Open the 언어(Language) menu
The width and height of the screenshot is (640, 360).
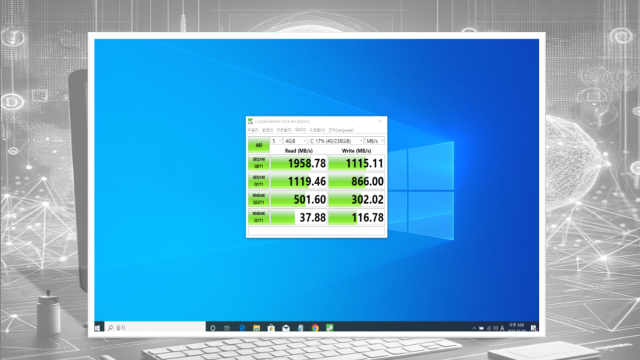[x=341, y=130]
